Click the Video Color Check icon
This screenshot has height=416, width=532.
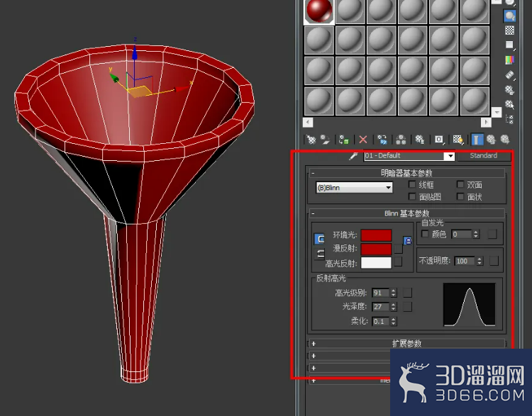(509, 60)
